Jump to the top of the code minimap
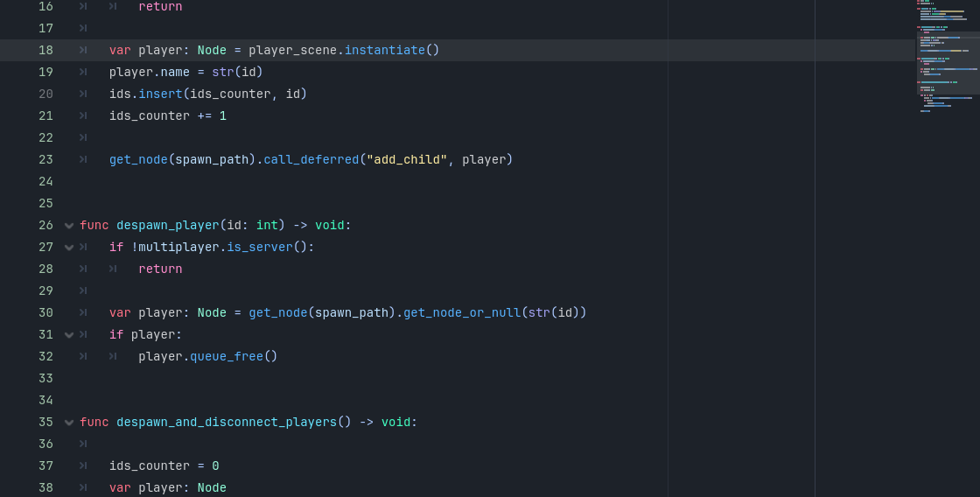This screenshot has width=980, height=497. 948,3
